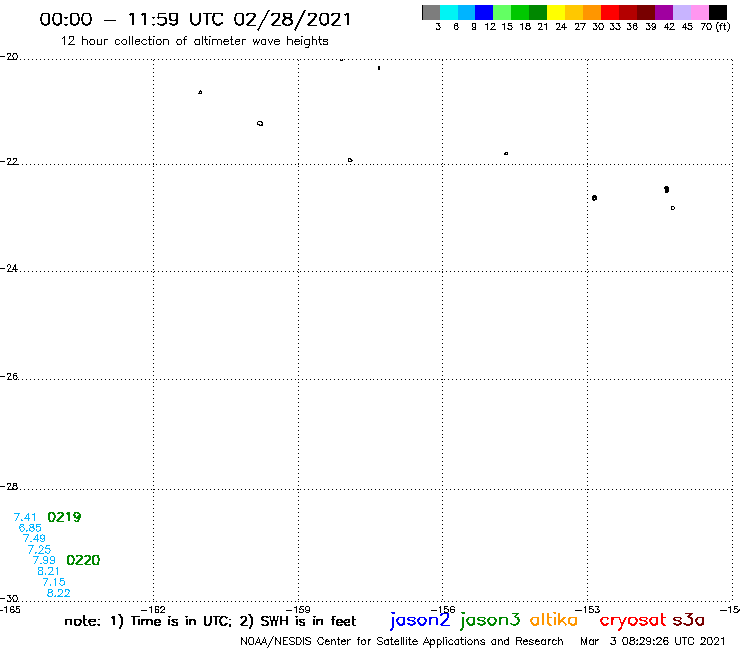This screenshot has width=740, height=650.
Task: Click the green 0219 time label
Action: pyautogui.click(x=64, y=517)
